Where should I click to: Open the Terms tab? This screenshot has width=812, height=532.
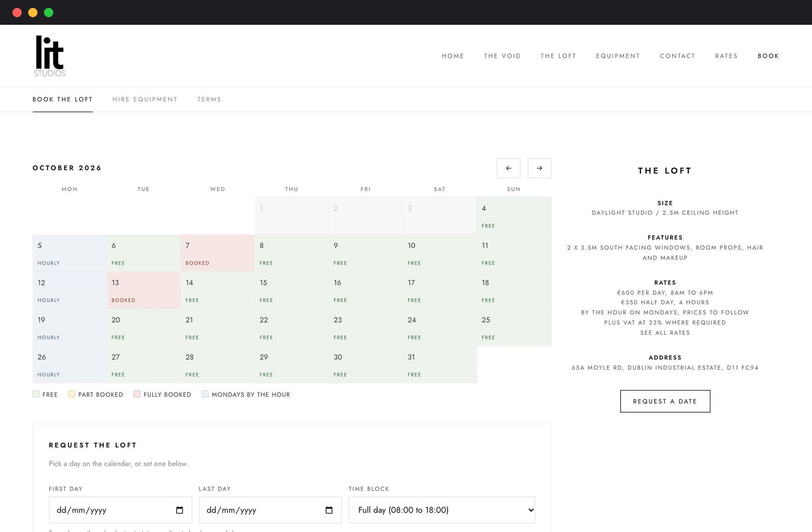[x=209, y=99]
